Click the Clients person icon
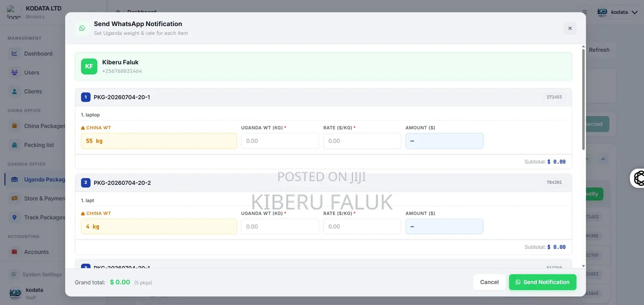The width and height of the screenshot is (644, 305). click(x=14, y=92)
